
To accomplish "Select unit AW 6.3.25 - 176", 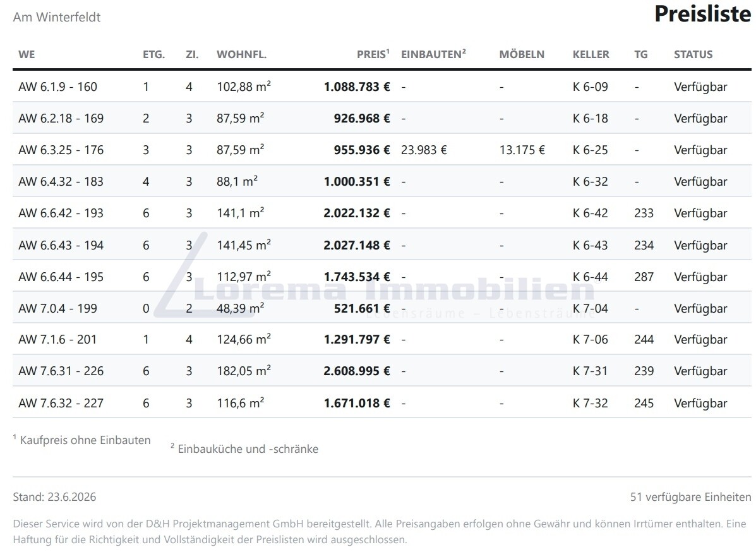I will [61, 150].
